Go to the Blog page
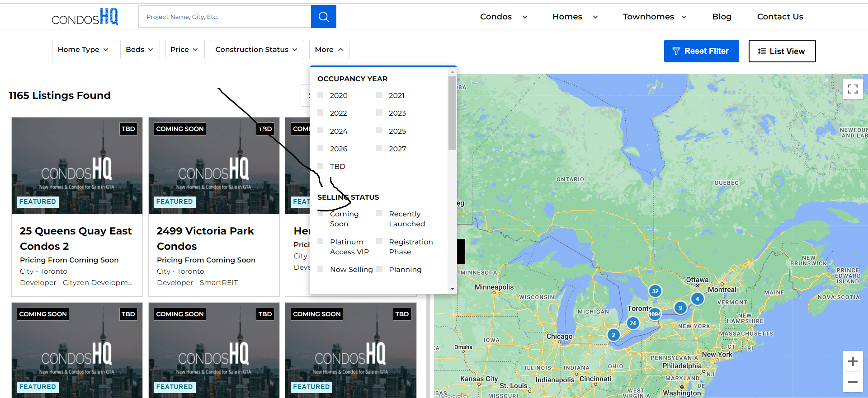The height and width of the screenshot is (398, 868). coord(722,17)
